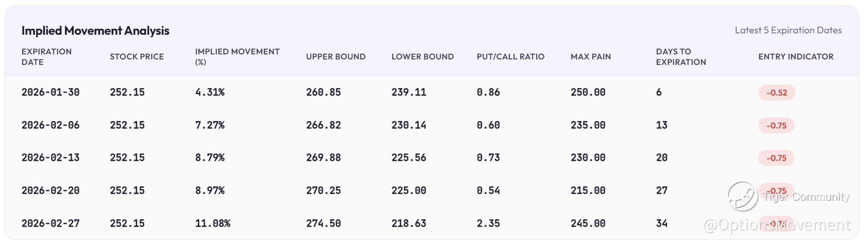Viewport: 868px width, 245px height.
Task: Click the -0.75 badge for 2026-02-13
Action: click(776, 158)
